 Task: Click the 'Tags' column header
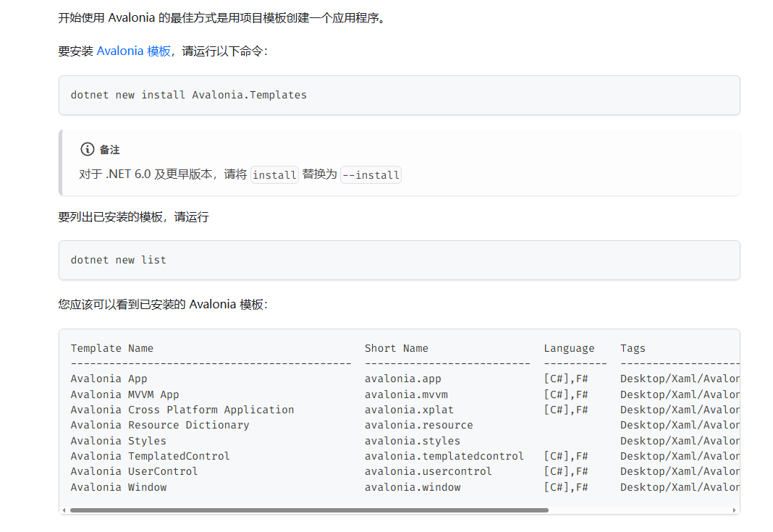coord(633,349)
